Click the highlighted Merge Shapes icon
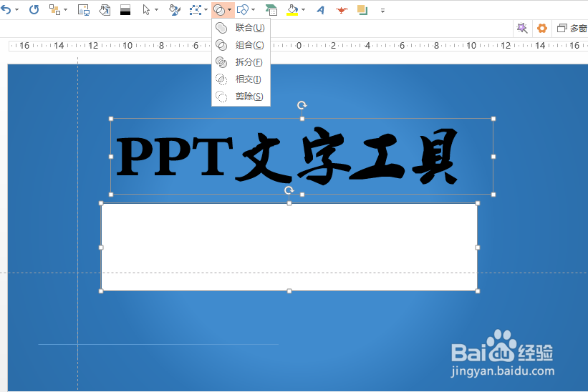588x392 pixels. point(219,10)
